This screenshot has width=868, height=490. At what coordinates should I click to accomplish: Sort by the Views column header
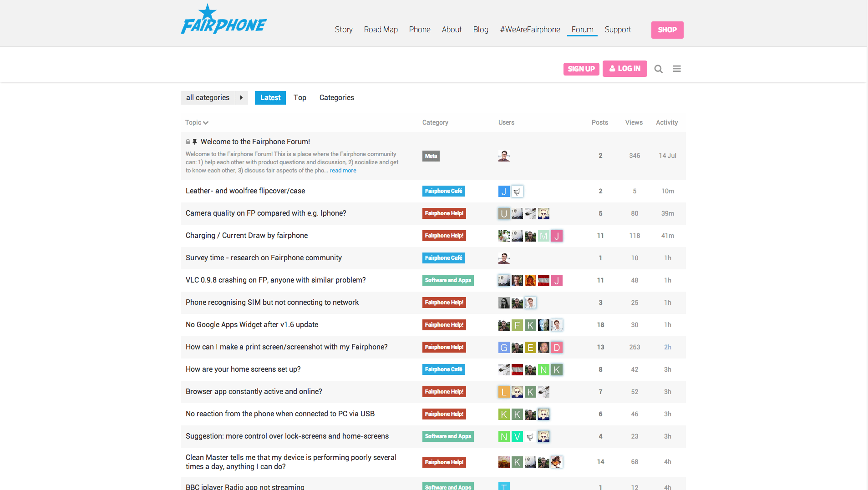[634, 122]
